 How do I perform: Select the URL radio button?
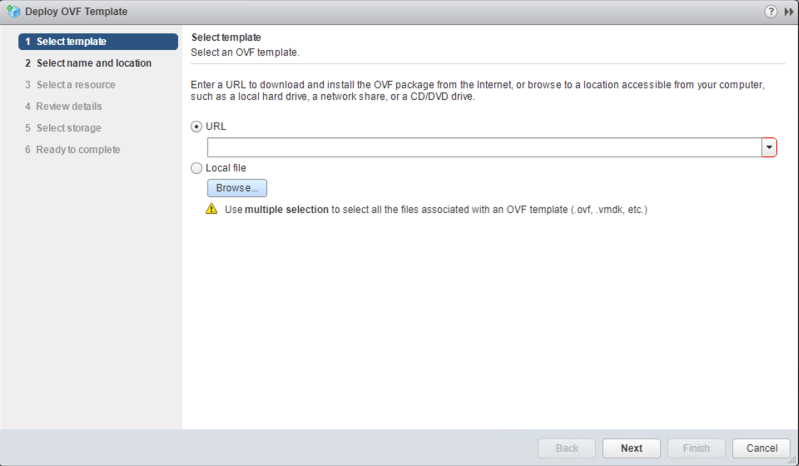[x=196, y=128]
